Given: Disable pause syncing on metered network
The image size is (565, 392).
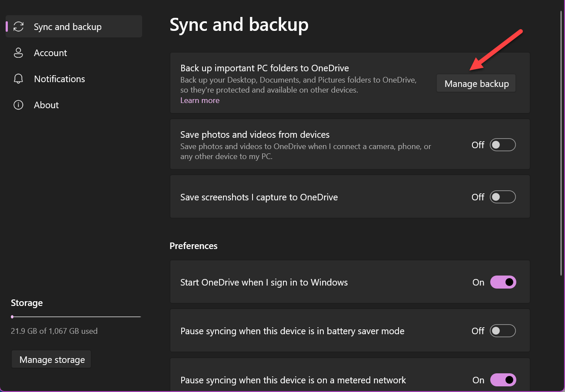Looking at the screenshot, I should click(x=503, y=380).
